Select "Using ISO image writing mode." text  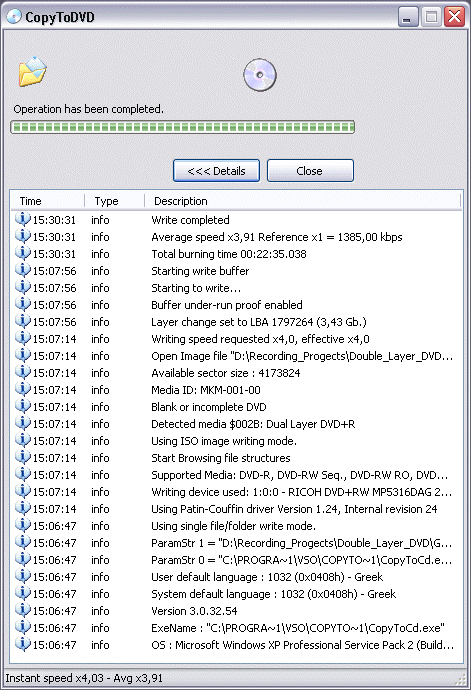click(224, 441)
